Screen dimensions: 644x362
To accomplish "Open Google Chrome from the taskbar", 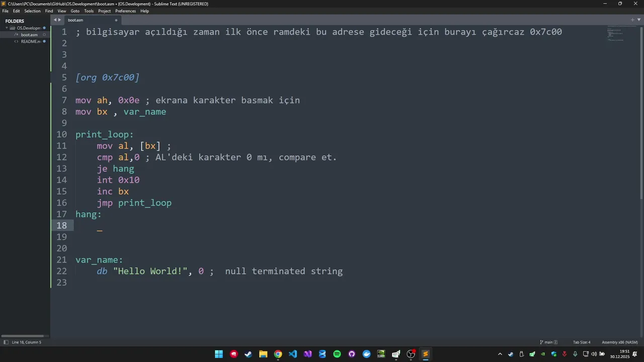I will (278, 354).
